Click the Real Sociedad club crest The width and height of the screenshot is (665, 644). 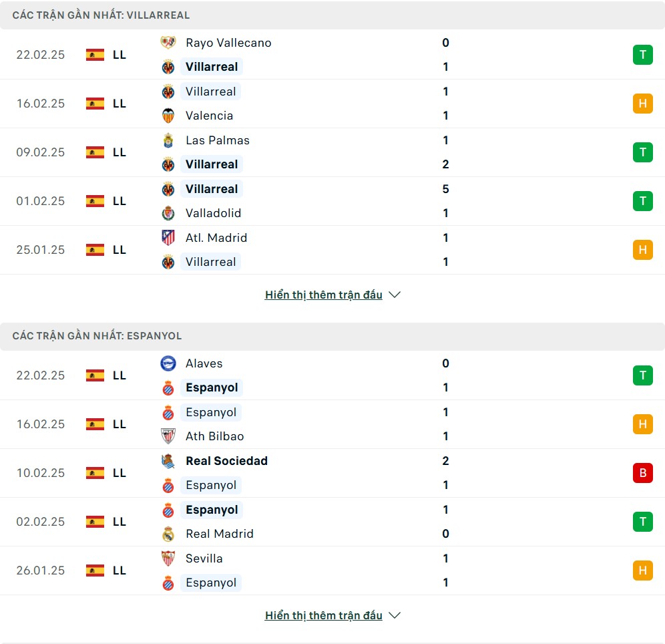(168, 461)
